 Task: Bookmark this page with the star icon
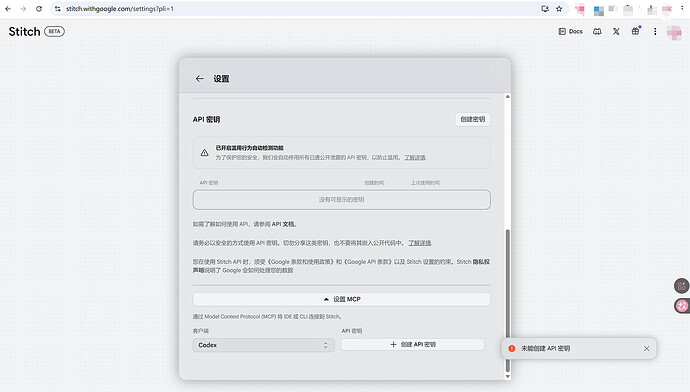pyautogui.click(x=559, y=9)
